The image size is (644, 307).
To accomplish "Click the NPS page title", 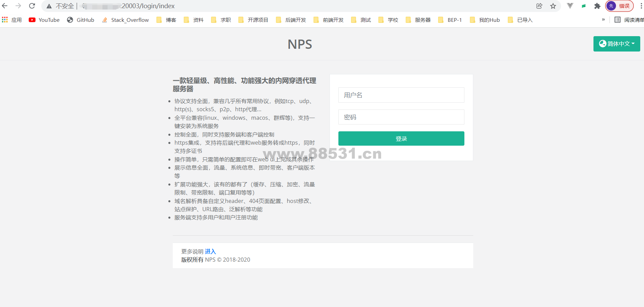I will click(300, 44).
